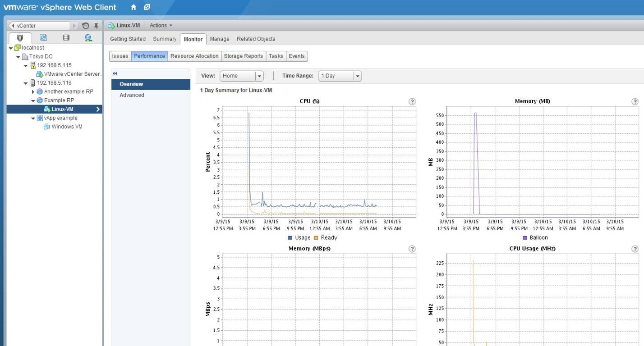The height and width of the screenshot is (346, 644).
Task: Click the Tokyo DC datacenter icon
Action: tap(25, 57)
